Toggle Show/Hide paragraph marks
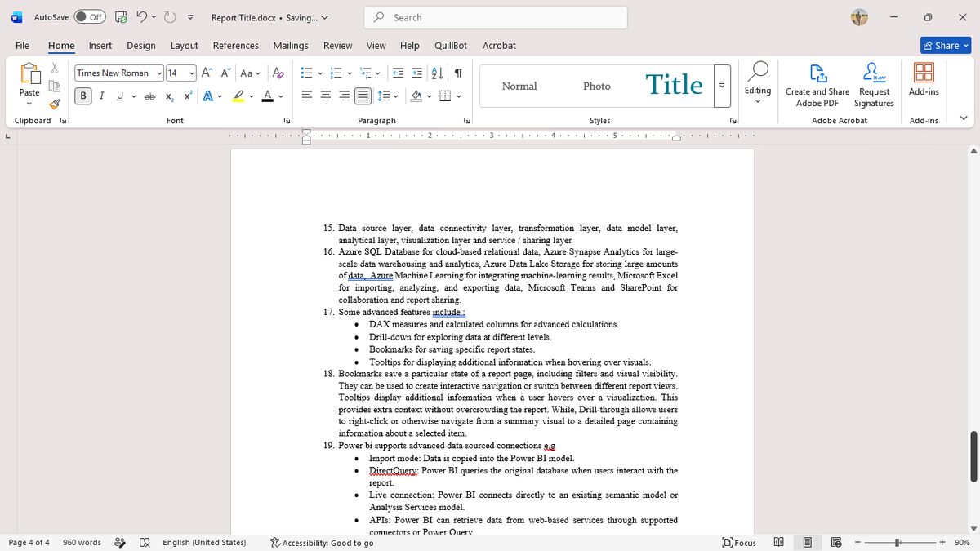Screen dimensions: 980x551 (x=459, y=73)
